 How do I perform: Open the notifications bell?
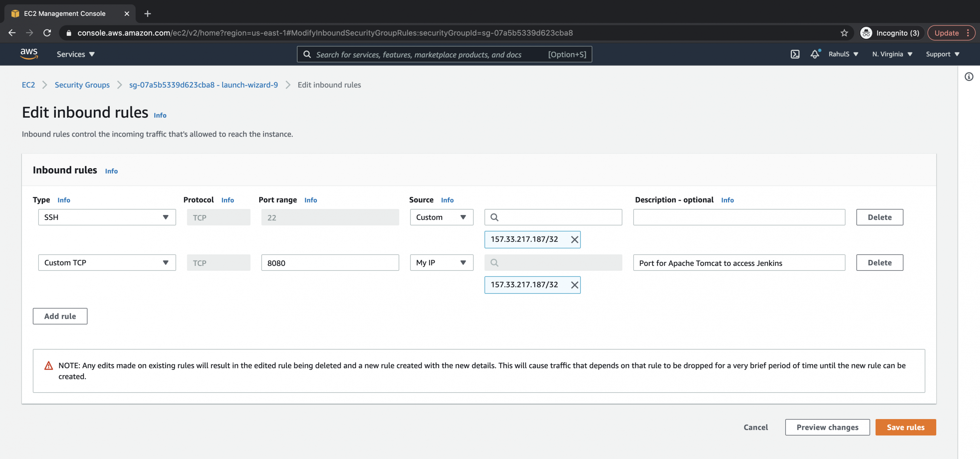[x=815, y=54]
